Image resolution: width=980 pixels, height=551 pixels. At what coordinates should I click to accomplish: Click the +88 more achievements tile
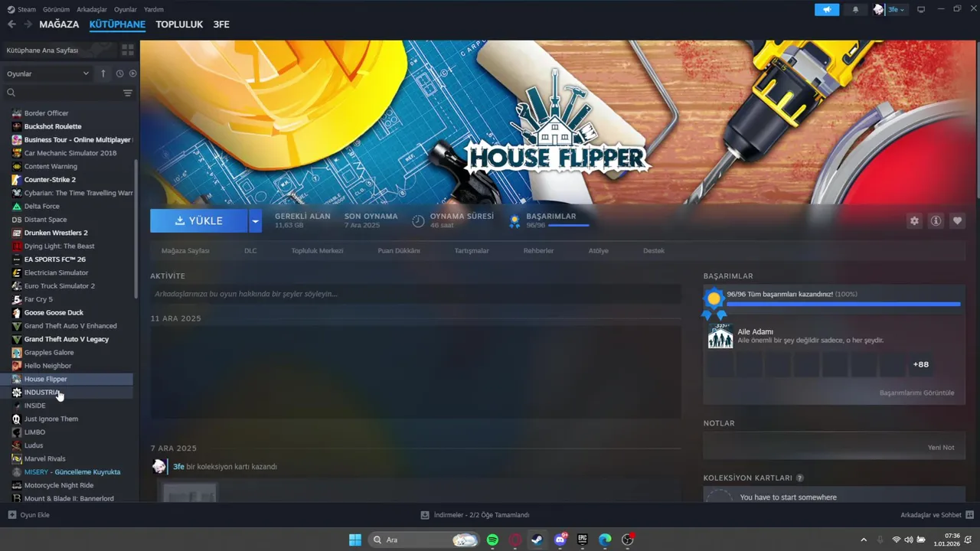921,364
